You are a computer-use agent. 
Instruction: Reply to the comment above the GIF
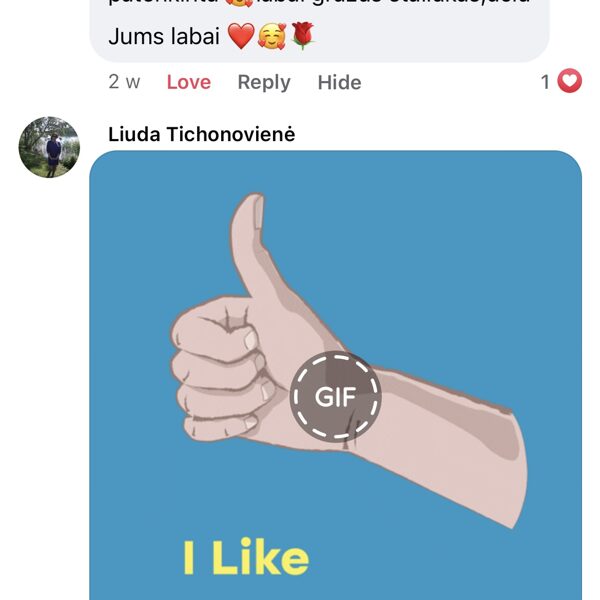click(x=264, y=82)
